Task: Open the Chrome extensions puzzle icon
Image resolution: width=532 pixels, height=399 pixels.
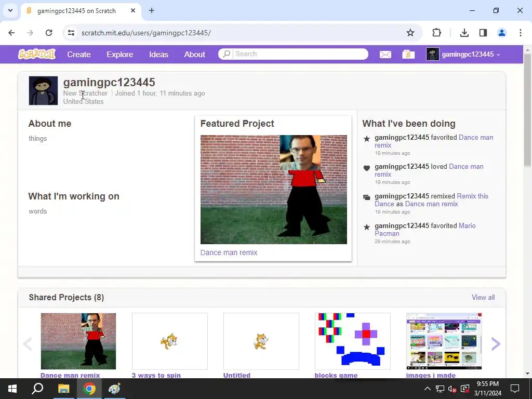Action: pyautogui.click(x=436, y=33)
